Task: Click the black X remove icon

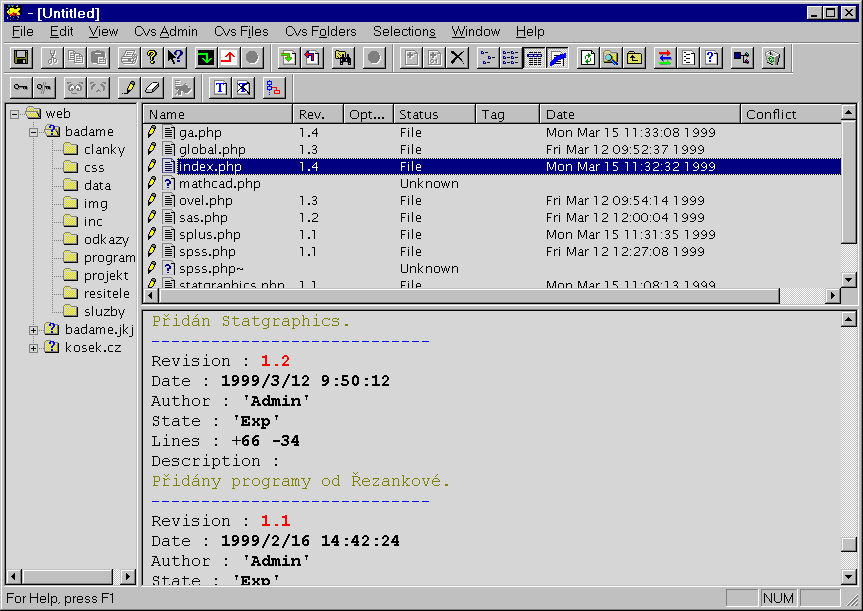Action: (458, 58)
